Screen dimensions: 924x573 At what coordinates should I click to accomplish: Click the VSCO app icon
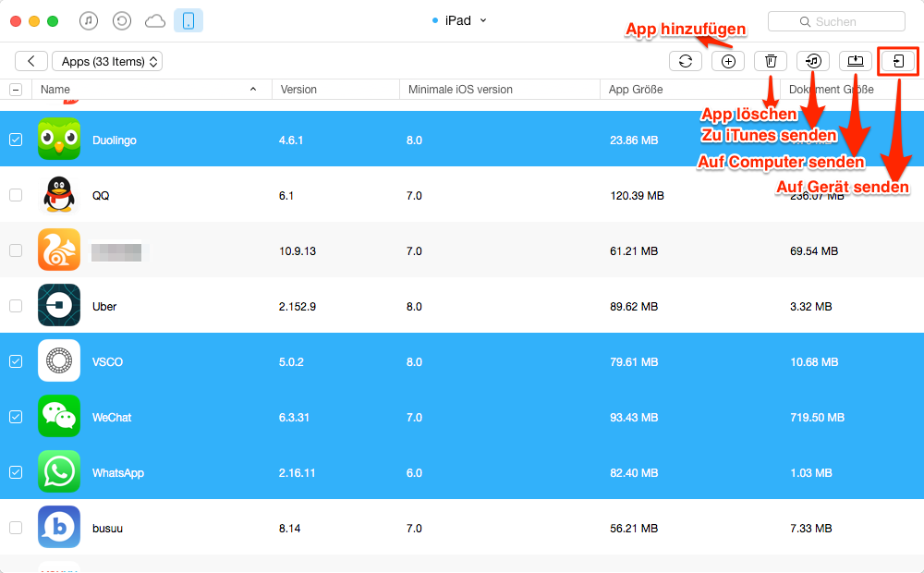coord(59,360)
